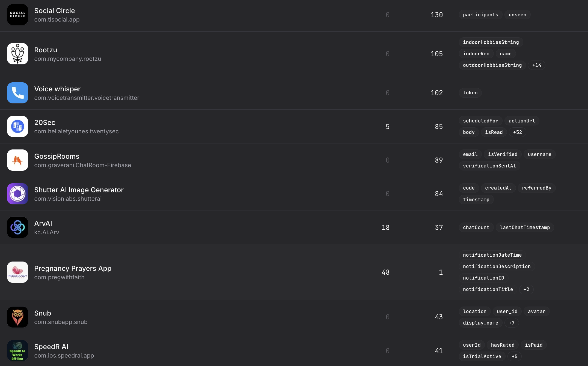Show the +7 more fields for Snub
The height and width of the screenshot is (366, 588).
point(511,323)
